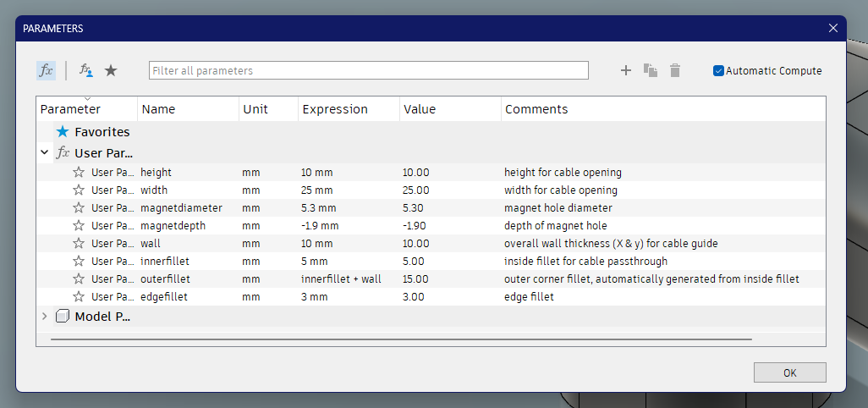Viewport: 868px width, 408px height.
Task: Show user parameters filter icon
Action: coord(85,70)
